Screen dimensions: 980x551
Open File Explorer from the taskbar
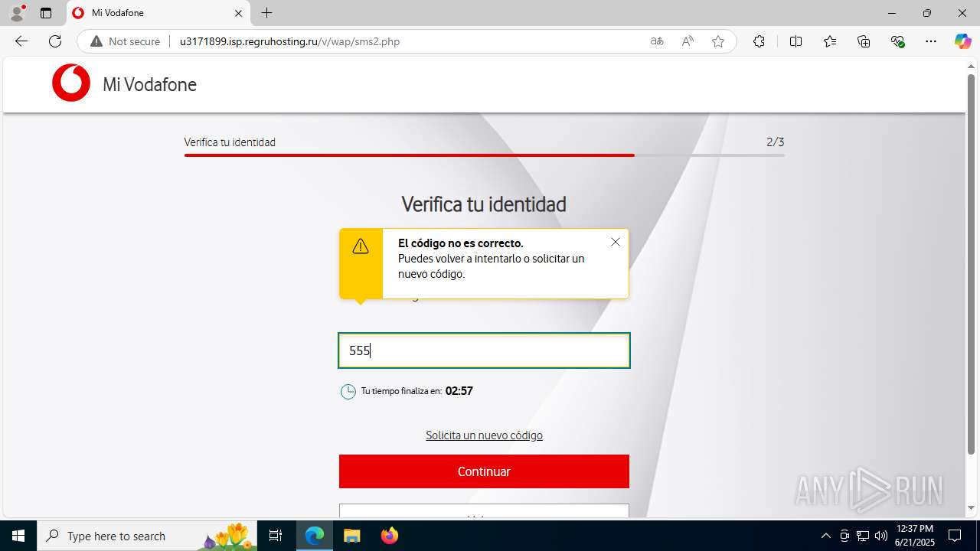(351, 536)
